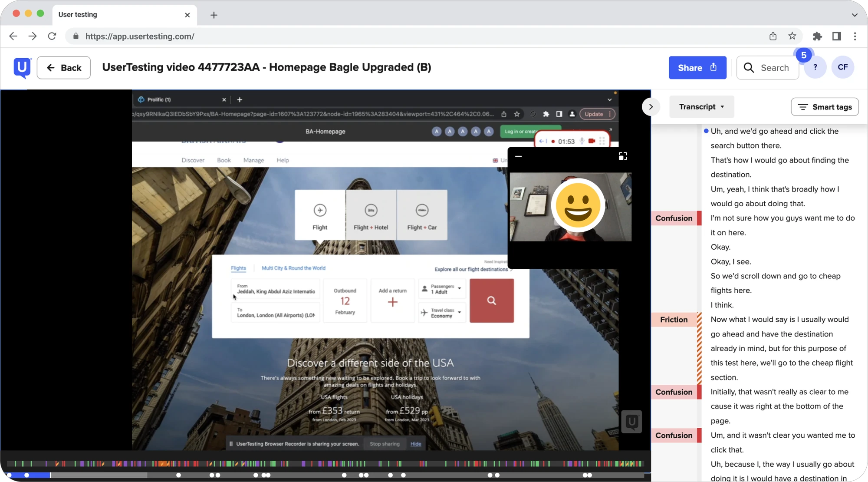Click the Search field in header
The width and height of the screenshot is (868, 482).
[x=767, y=68]
